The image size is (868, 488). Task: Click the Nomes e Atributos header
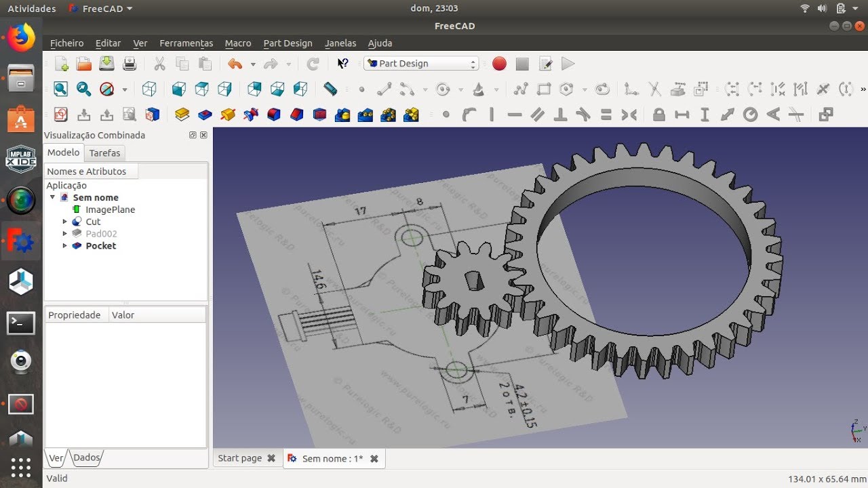pos(91,171)
